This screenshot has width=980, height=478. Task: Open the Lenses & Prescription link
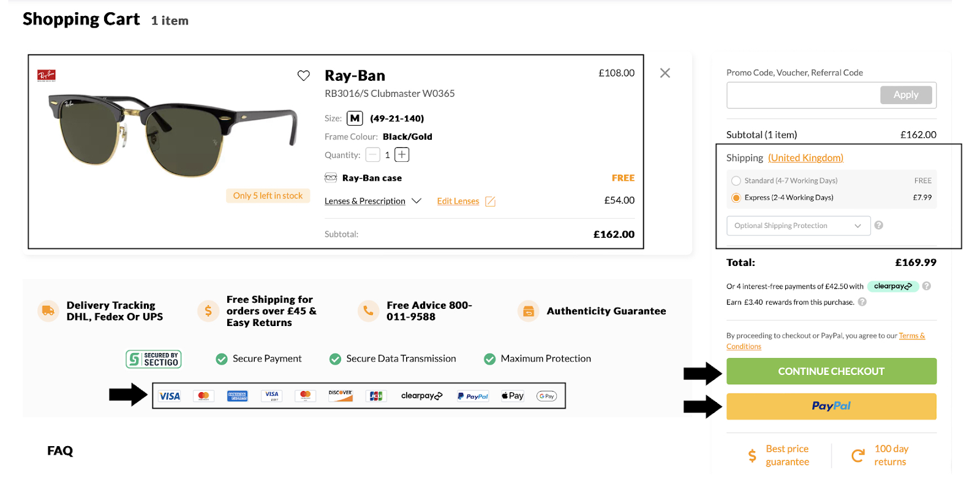point(365,201)
